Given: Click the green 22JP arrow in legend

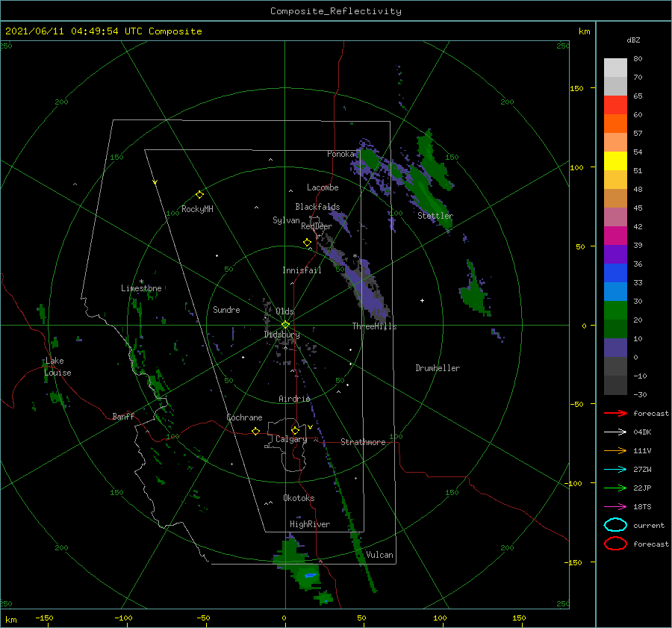Looking at the screenshot, I should [615, 488].
